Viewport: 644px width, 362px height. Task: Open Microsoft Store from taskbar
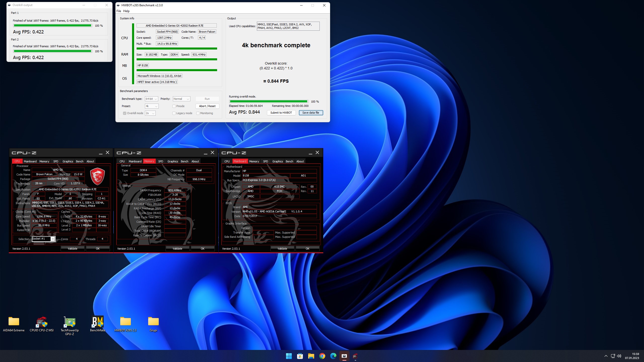[300, 356]
